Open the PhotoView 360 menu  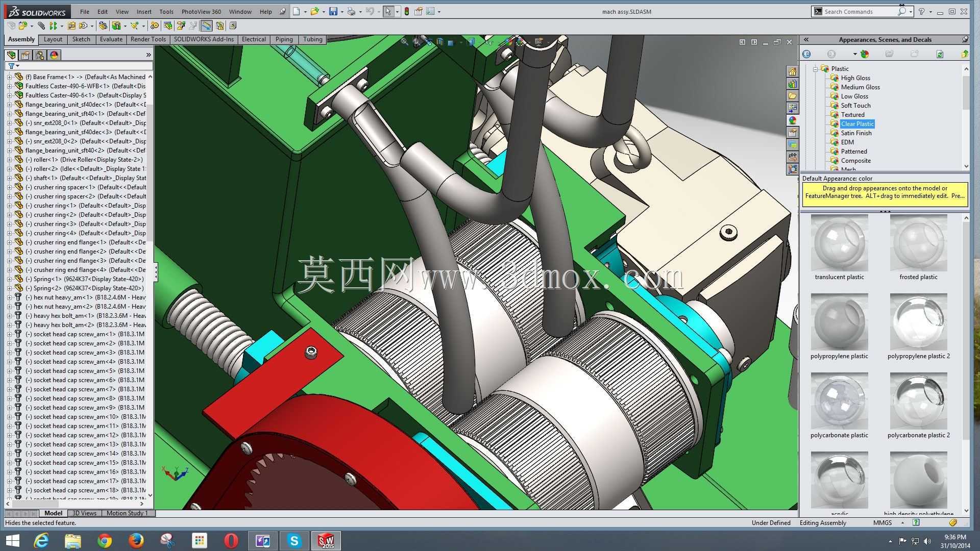click(201, 11)
